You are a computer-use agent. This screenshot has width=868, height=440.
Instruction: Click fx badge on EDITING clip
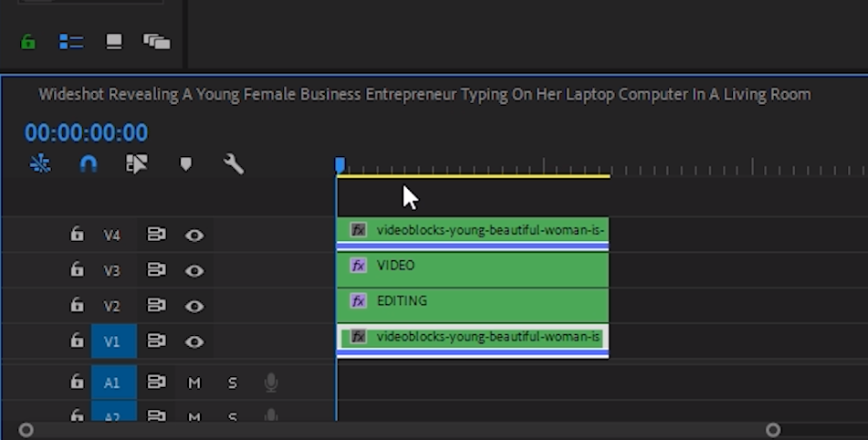pos(358,300)
